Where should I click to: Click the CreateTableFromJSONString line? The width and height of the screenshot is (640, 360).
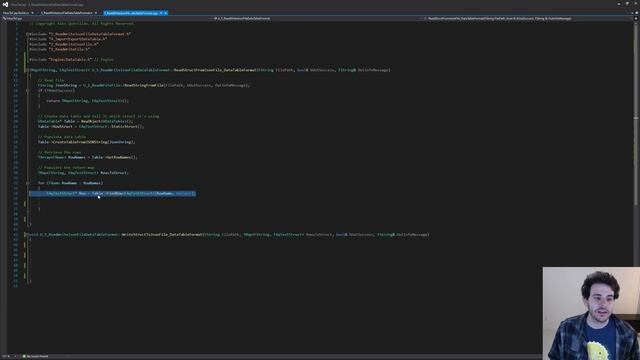pos(86,142)
